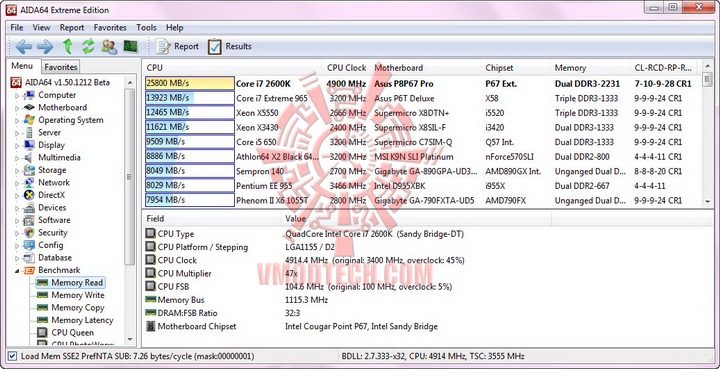Select the Operating System Windows flag icon
Viewport: 720px width, 369px height.
click(29, 120)
